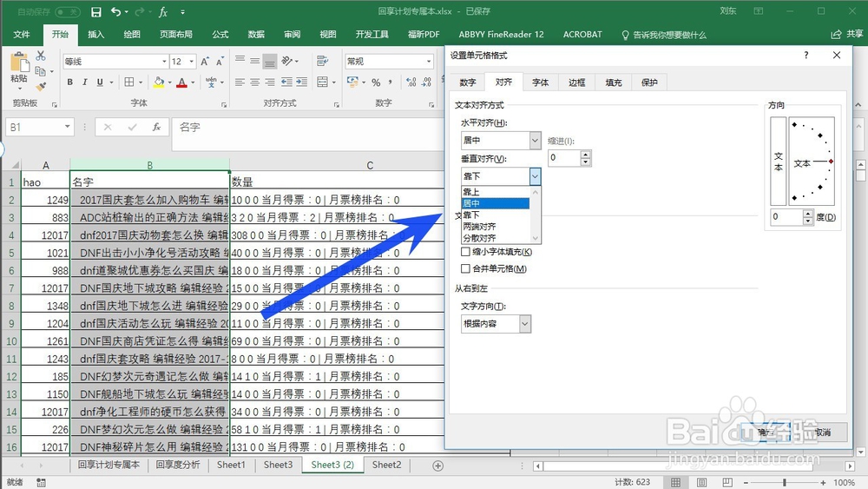Image resolution: width=868 pixels, height=489 pixels.
Task: Click the Cut scissors icon
Action: 41,56
